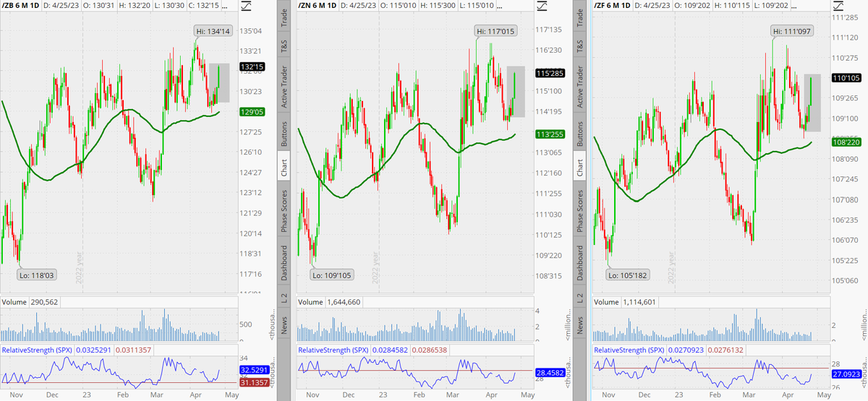
Task: Open the Buttons tab right of the /ZB chart
Action: coord(284,132)
